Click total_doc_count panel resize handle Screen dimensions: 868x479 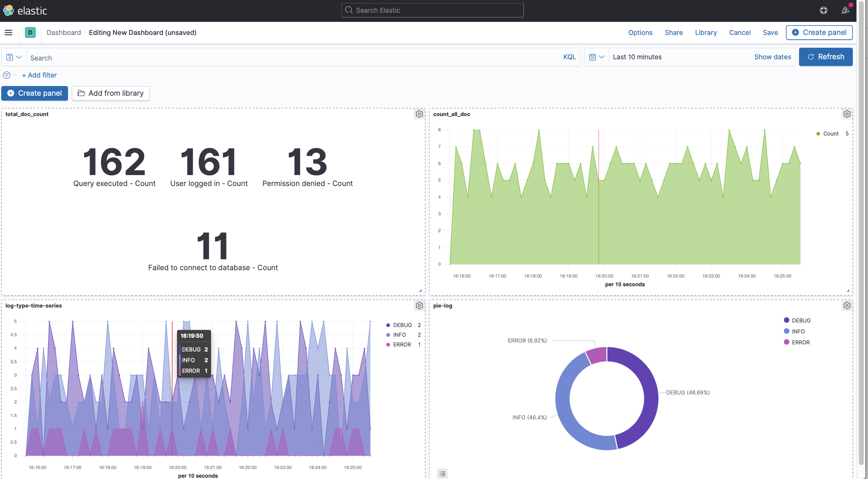pyautogui.click(x=420, y=291)
